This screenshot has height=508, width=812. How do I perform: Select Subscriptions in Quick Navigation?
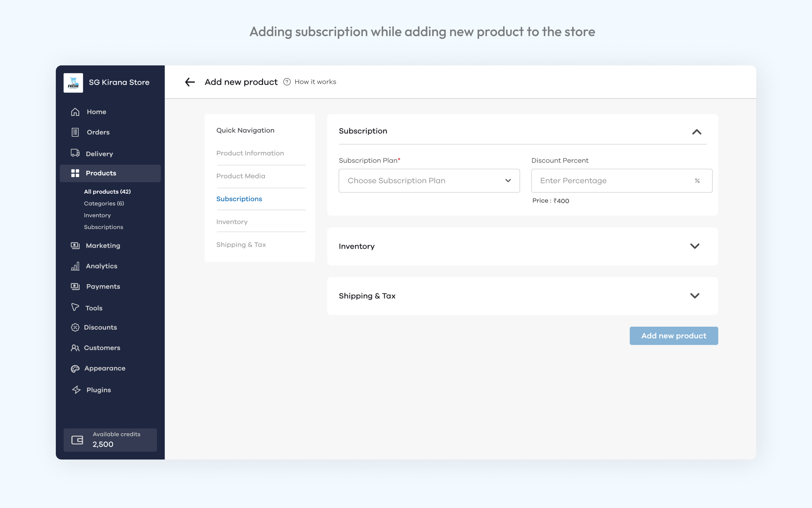tap(239, 199)
